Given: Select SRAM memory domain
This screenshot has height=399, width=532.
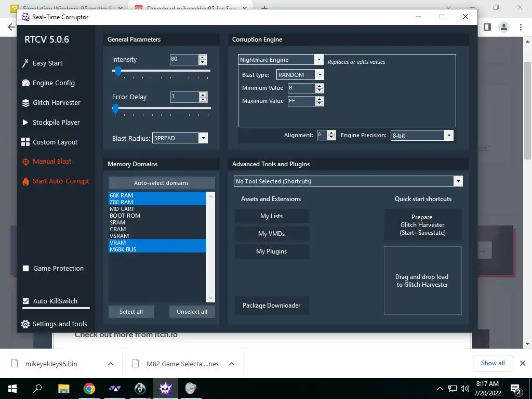Looking at the screenshot, I should (x=157, y=222).
